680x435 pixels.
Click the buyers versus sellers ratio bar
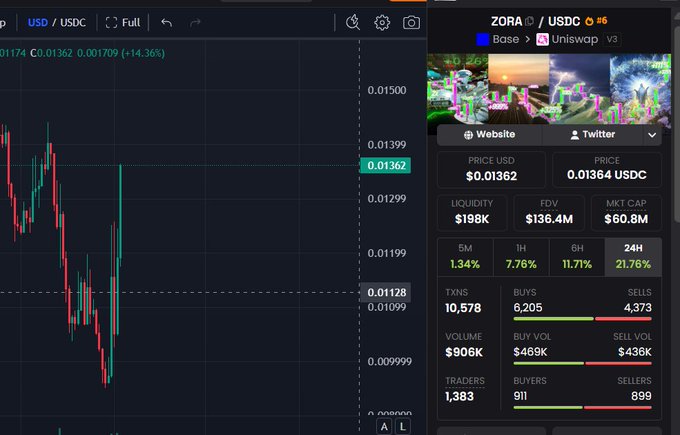tap(582, 408)
